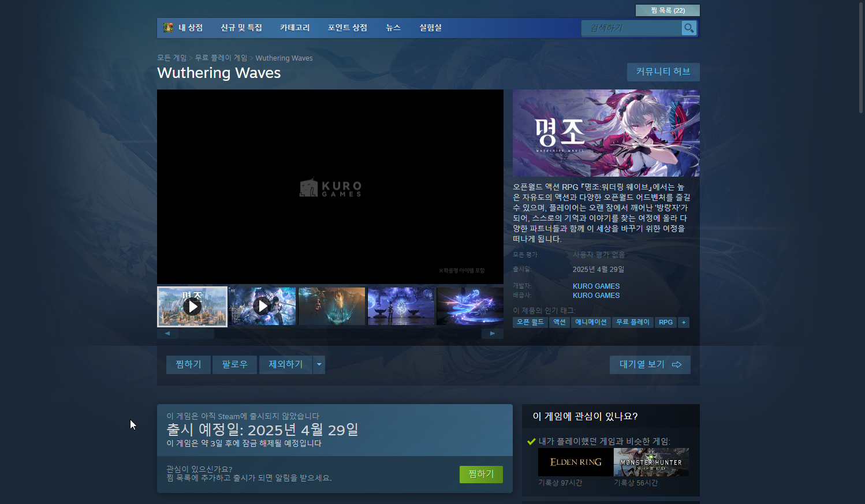Click the release date text 2025년 4월 29일
The height and width of the screenshot is (504, 865).
coord(598,270)
